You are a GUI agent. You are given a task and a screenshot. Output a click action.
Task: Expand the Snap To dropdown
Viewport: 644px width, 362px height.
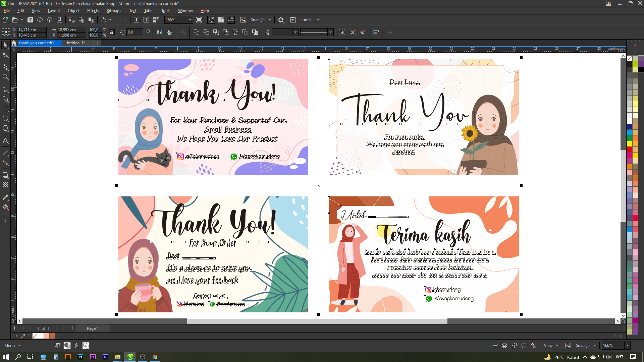tap(270, 20)
